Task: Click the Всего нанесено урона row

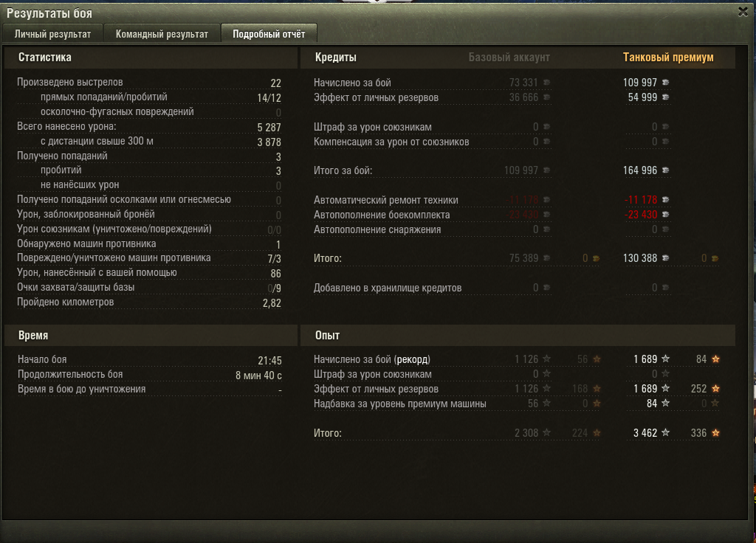Action: pos(149,127)
